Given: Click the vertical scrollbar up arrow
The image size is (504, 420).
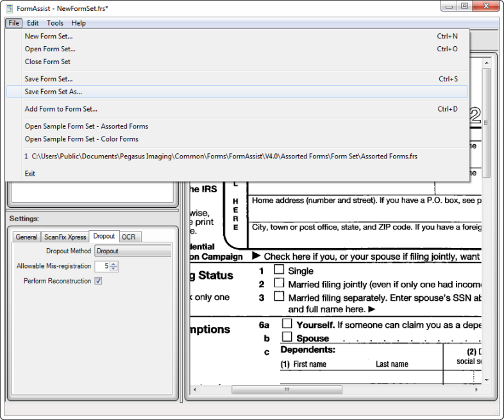Looking at the screenshot, I should 486,63.
